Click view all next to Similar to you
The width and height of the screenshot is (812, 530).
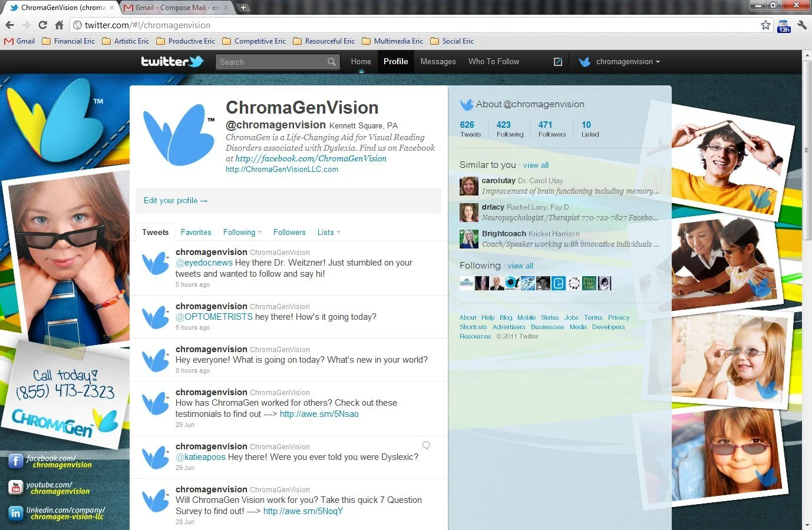pos(536,165)
